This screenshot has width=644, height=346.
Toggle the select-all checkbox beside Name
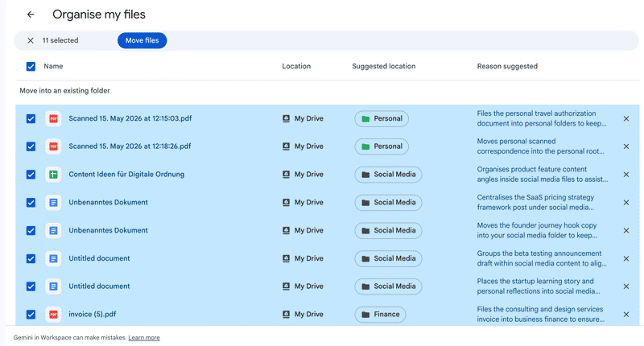(x=31, y=67)
